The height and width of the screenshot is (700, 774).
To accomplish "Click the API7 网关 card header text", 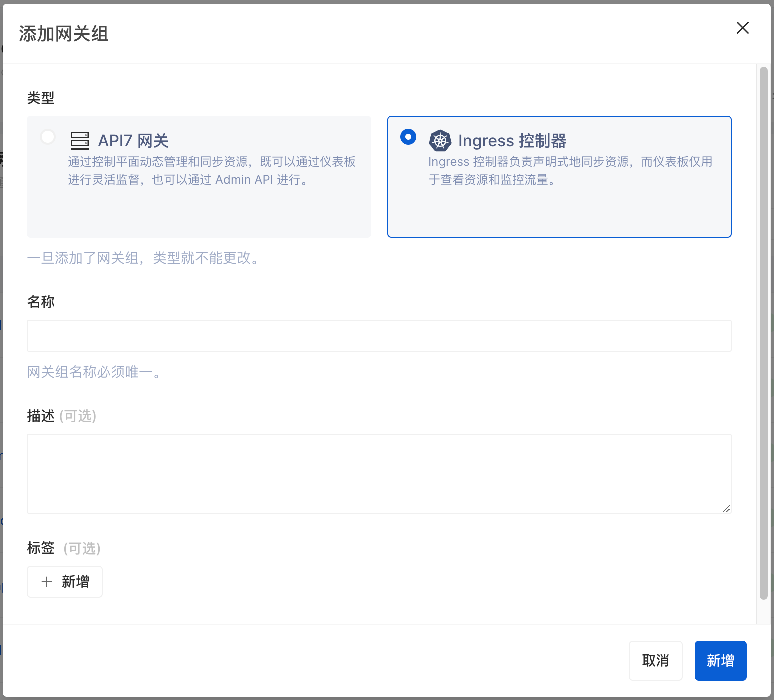I will coord(133,140).
